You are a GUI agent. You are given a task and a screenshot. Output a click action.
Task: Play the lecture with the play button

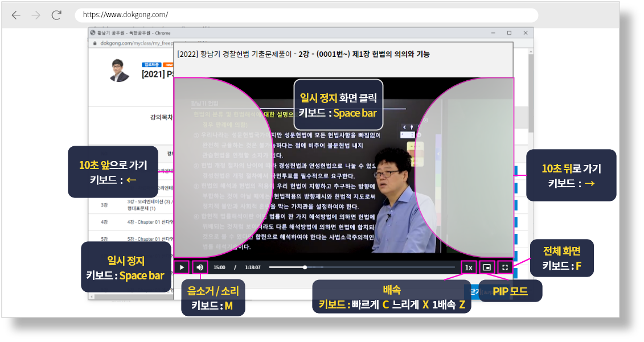coord(182,267)
